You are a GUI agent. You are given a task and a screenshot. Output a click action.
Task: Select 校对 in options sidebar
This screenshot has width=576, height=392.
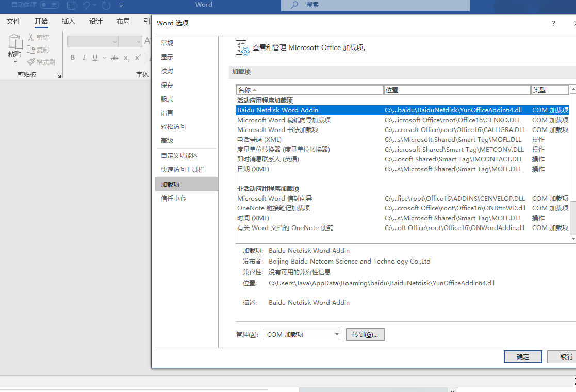pyautogui.click(x=187, y=71)
